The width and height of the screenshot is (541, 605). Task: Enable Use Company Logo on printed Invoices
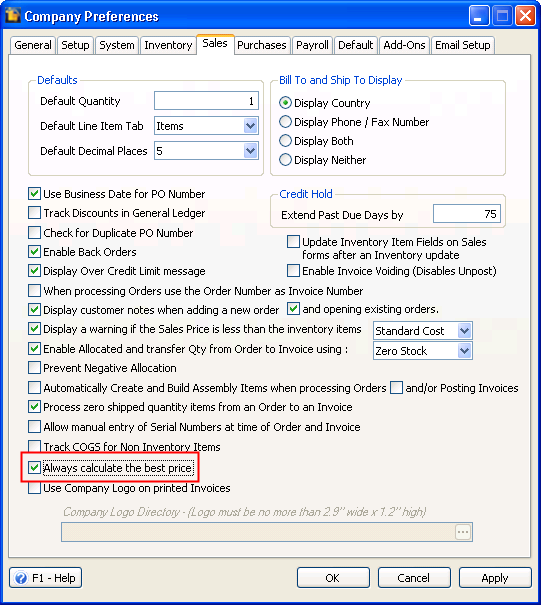click(34, 488)
